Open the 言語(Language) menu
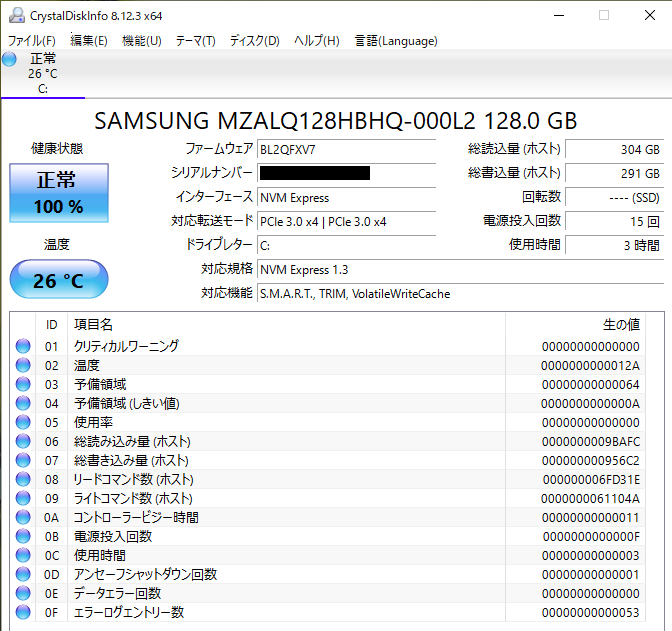This screenshot has height=631, width=672. [x=396, y=41]
